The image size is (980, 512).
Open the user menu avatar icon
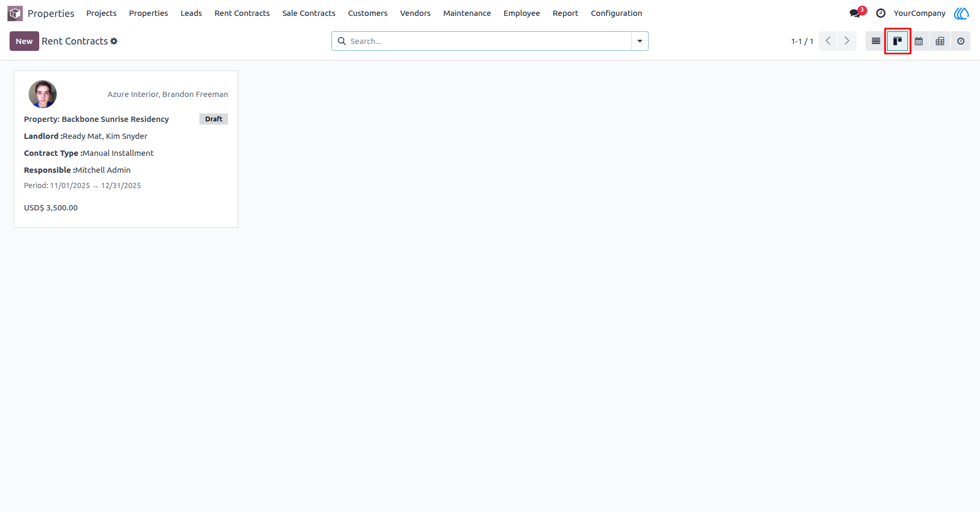coord(961,13)
